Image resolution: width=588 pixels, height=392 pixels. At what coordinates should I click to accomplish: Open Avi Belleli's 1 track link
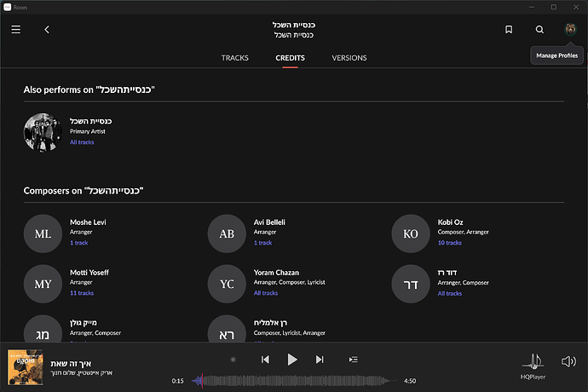(x=262, y=243)
